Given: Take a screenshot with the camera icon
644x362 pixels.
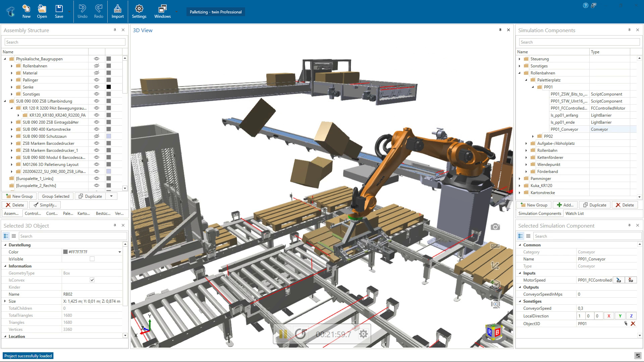Looking at the screenshot, I should point(495,227).
